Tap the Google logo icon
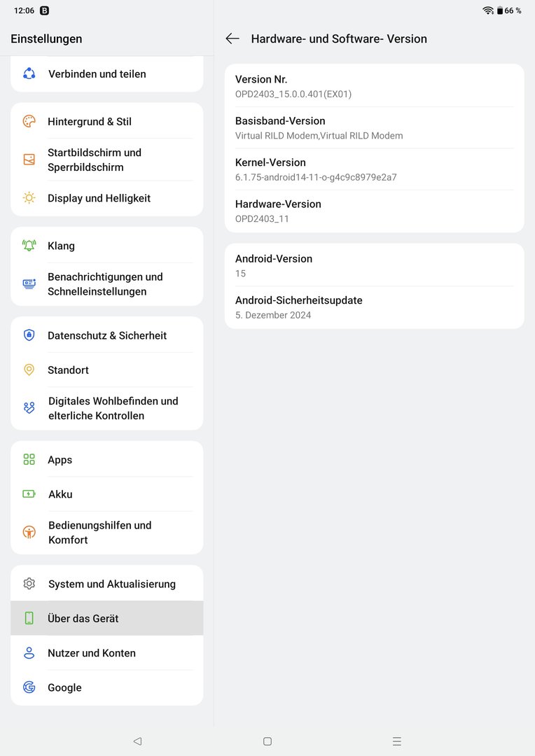535x756 pixels. pos(29,687)
